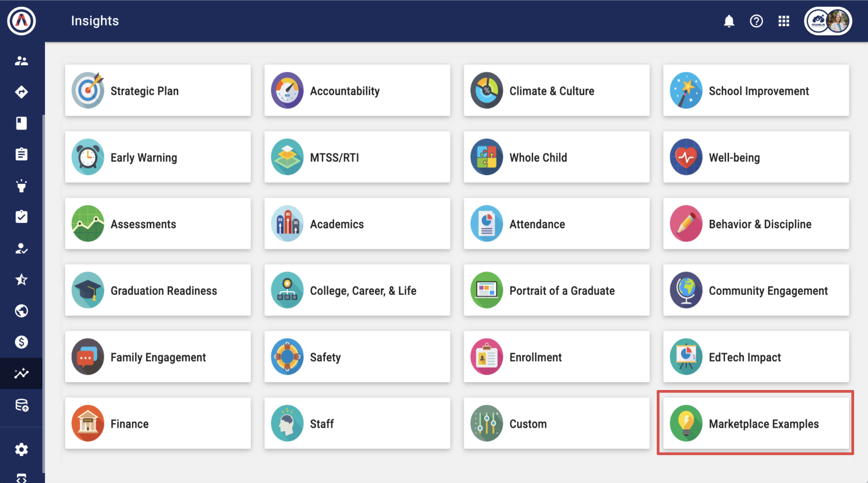The width and height of the screenshot is (868, 483).
Task: Open the directions arrow sidebar icon
Action: 22,92
